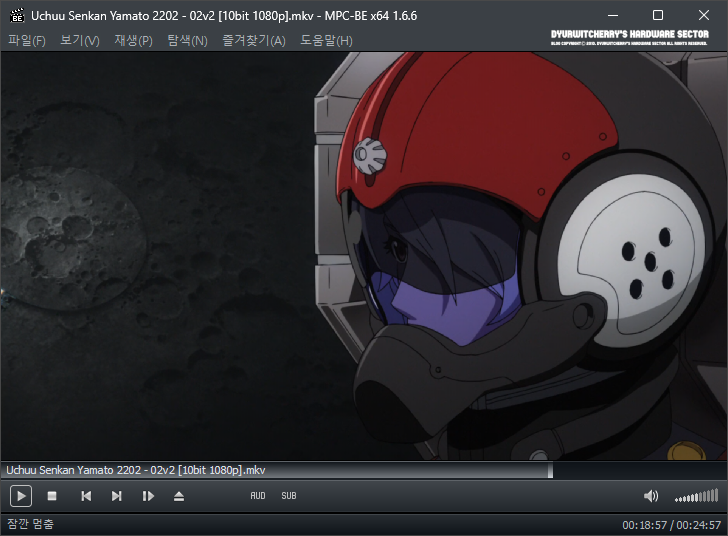Skip to the previous file
The height and width of the screenshot is (536, 728).
pyautogui.click(x=86, y=496)
